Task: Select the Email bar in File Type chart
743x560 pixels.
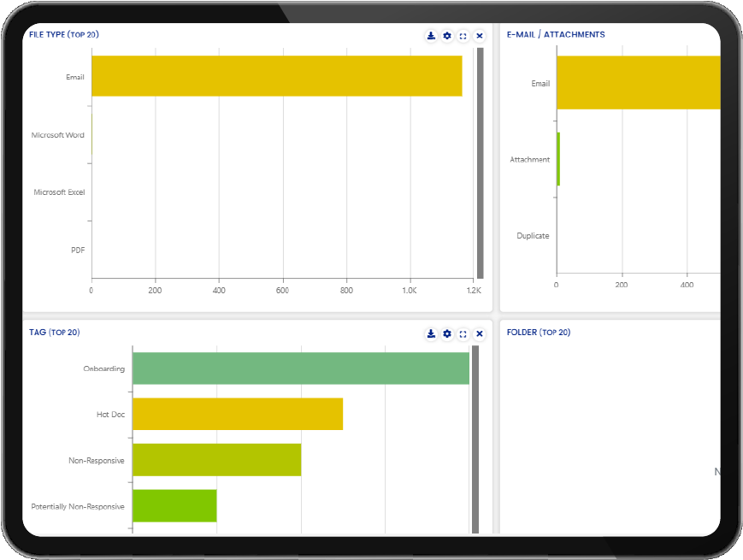Action: click(x=276, y=76)
